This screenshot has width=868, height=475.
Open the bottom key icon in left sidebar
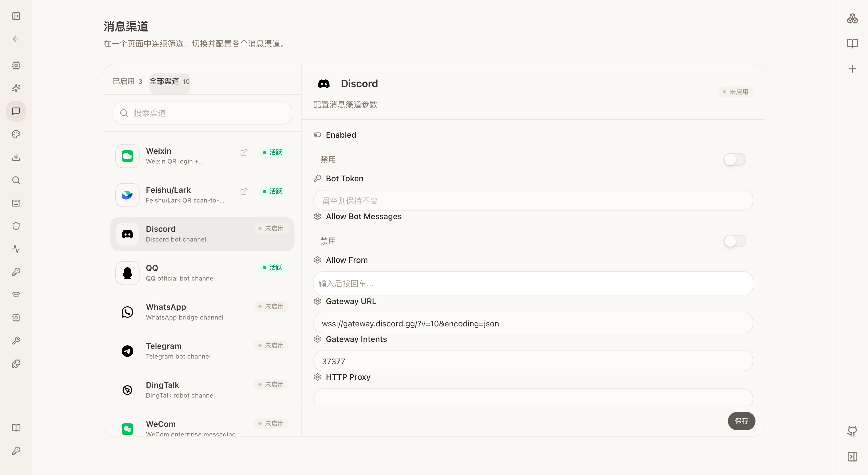(x=16, y=451)
